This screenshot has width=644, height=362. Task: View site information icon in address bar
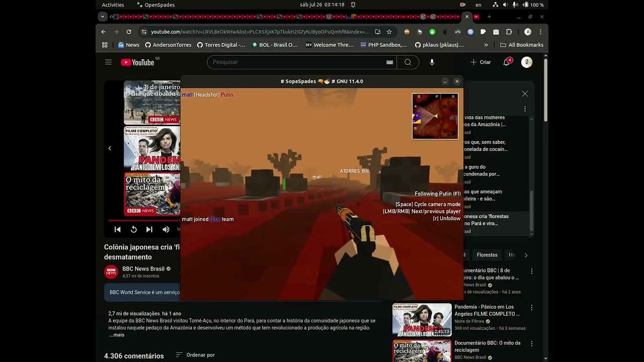[x=143, y=32]
